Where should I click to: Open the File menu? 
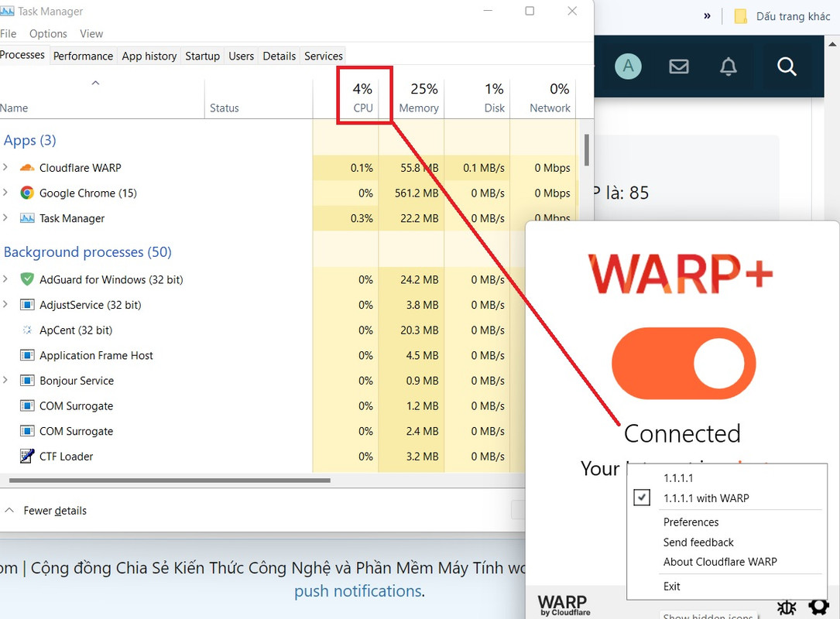tap(8, 34)
